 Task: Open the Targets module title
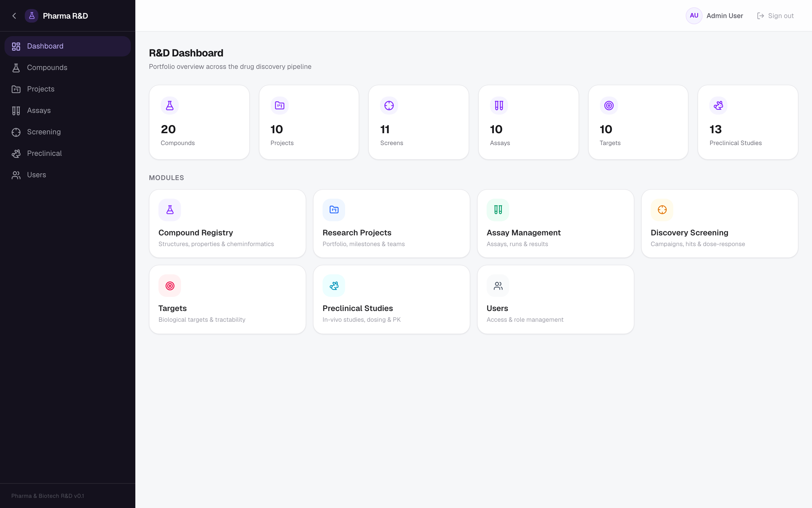coord(173,308)
